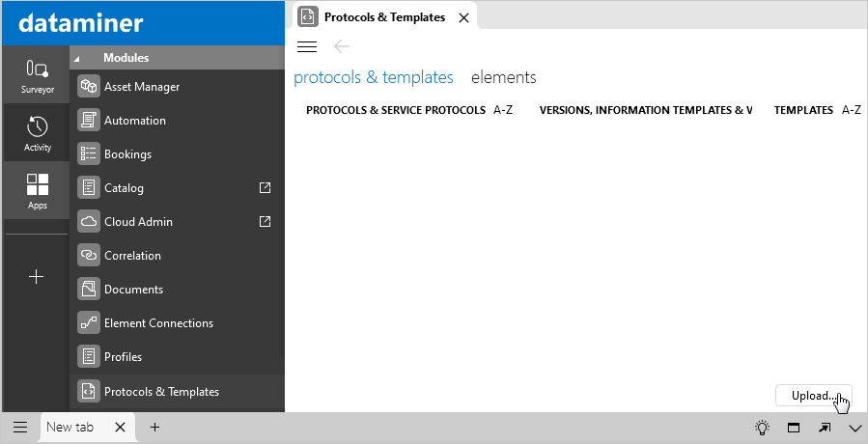Click the Correlation module icon
This screenshot has height=444, width=868.
(x=89, y=255)
